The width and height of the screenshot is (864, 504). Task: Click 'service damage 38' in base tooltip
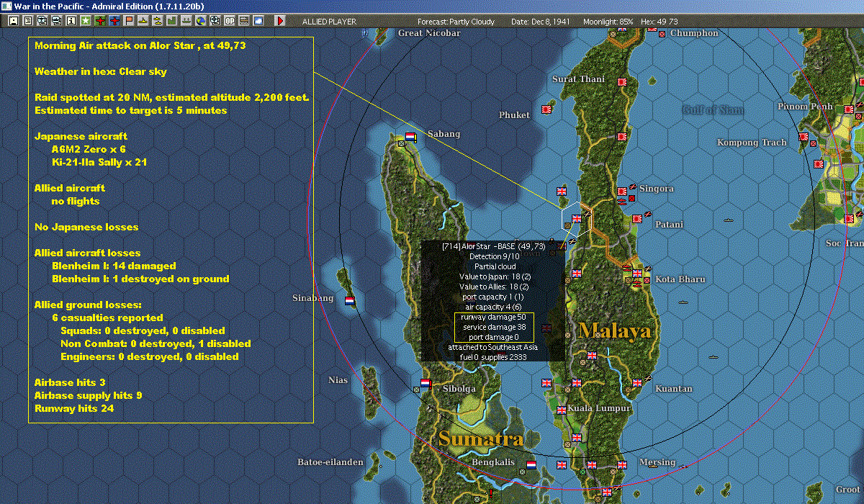(493, 327)
